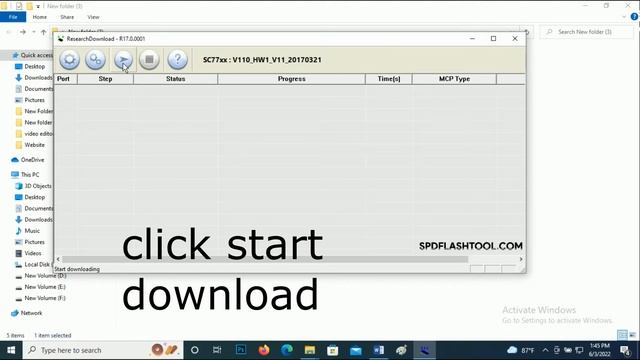This screenshot has width=640, height=360.
Task: Open the notification center icon
Action: (624, 350)
